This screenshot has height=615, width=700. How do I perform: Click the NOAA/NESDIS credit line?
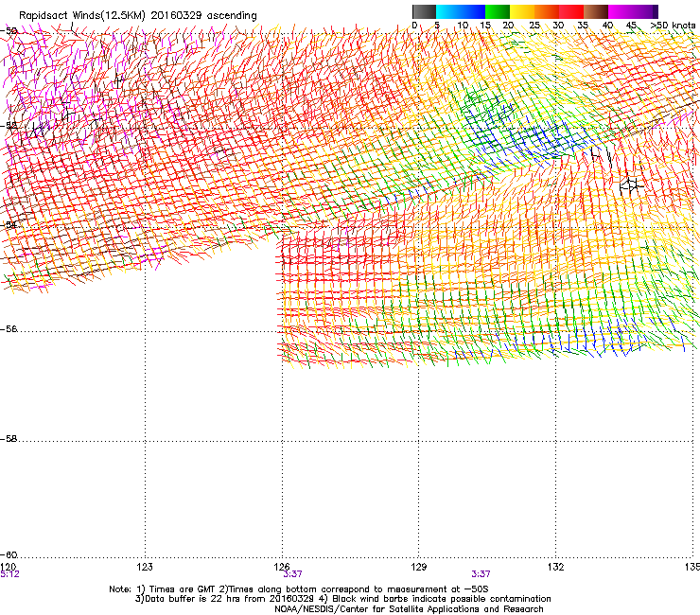tap(409, 608)
